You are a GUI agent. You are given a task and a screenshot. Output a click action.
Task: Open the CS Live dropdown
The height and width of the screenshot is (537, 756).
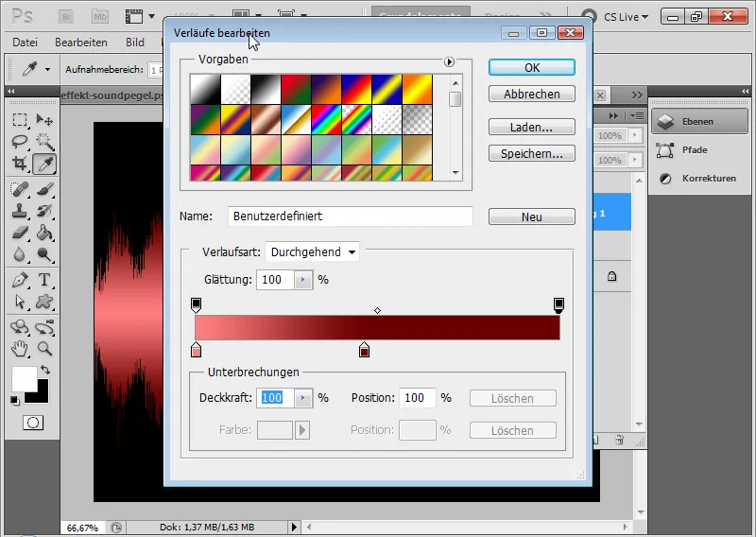click(x=626, y=17)
